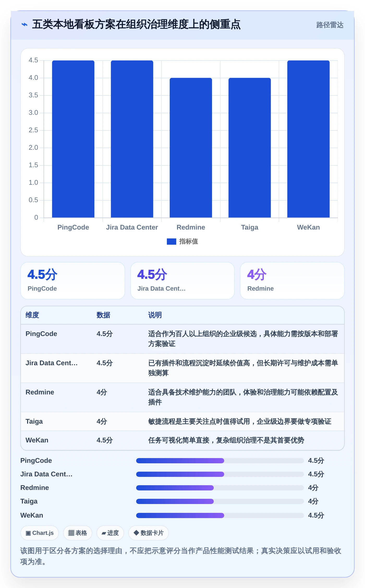
Task: Select the 数据卡片 tag chip
Action: tap(149, 533)
